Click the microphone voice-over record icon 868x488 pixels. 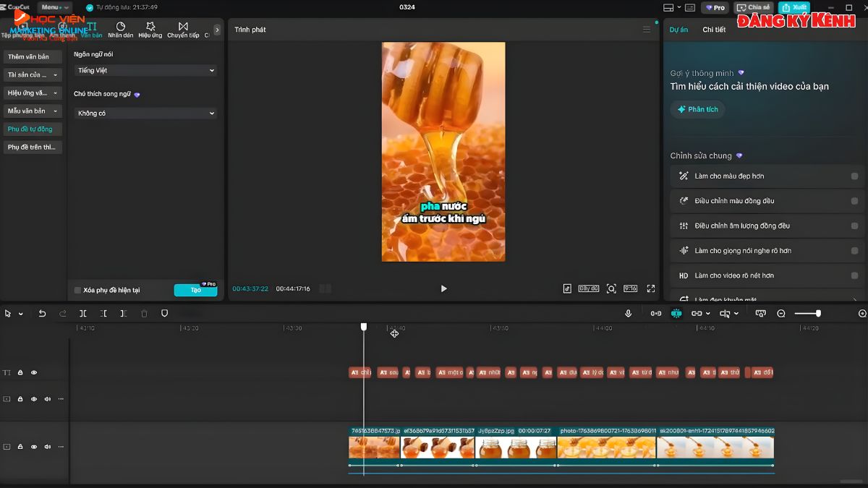pos(628,314)
